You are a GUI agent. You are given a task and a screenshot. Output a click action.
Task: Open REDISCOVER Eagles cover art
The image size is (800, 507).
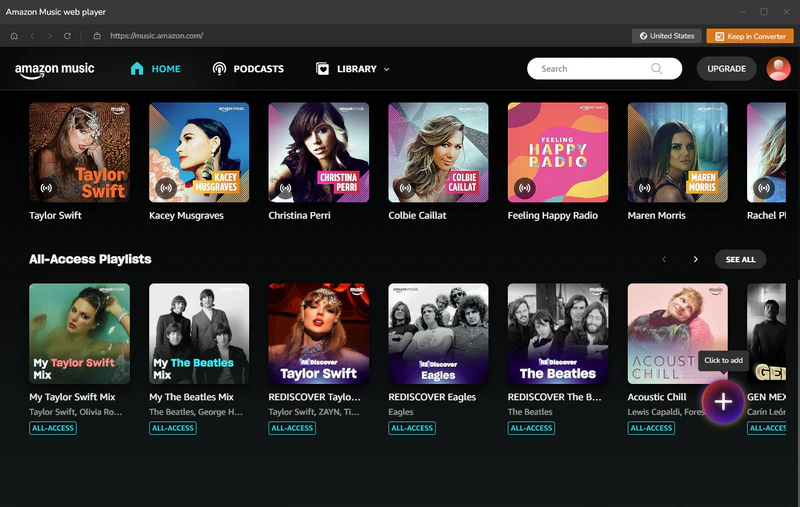[438, 334]
